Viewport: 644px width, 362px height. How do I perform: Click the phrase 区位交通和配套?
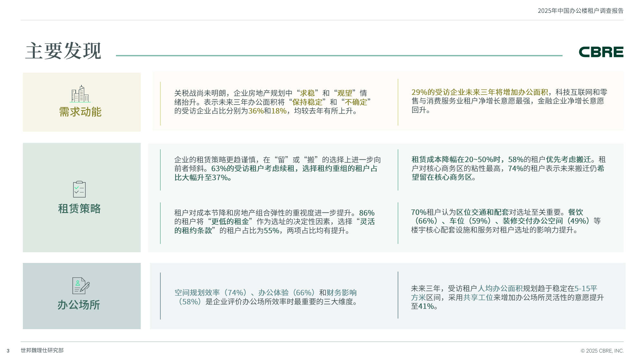point(482,212)
